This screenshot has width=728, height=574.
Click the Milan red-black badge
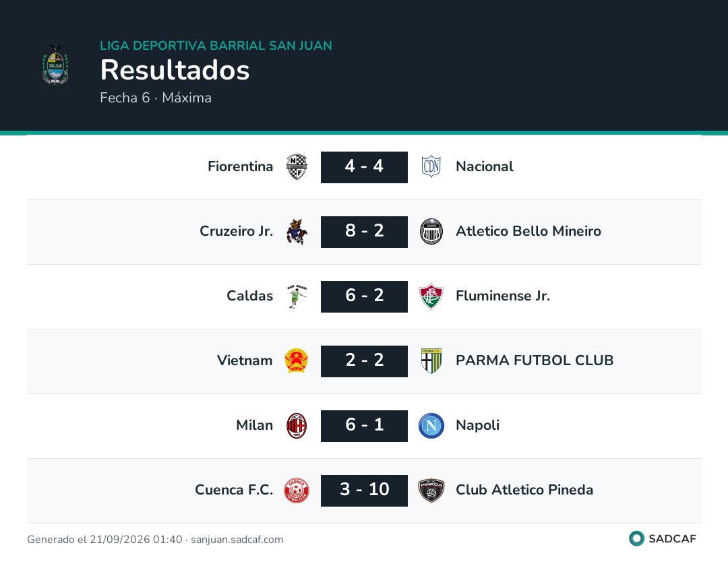click(297, 426)
